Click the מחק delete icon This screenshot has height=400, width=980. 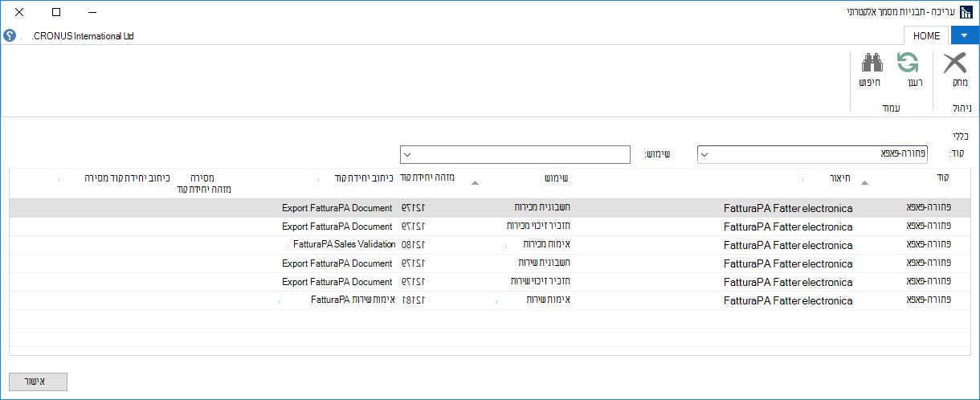tap(955, 63)
